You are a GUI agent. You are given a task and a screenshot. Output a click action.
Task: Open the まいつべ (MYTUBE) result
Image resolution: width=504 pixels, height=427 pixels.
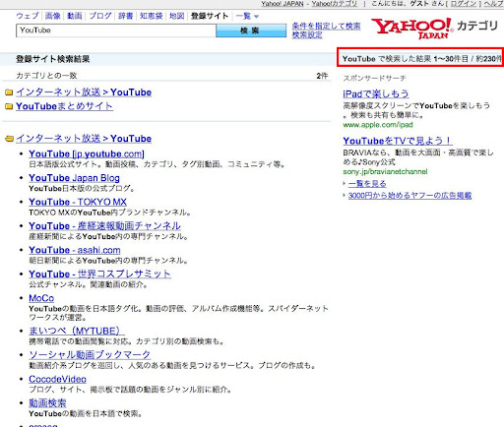77,331
